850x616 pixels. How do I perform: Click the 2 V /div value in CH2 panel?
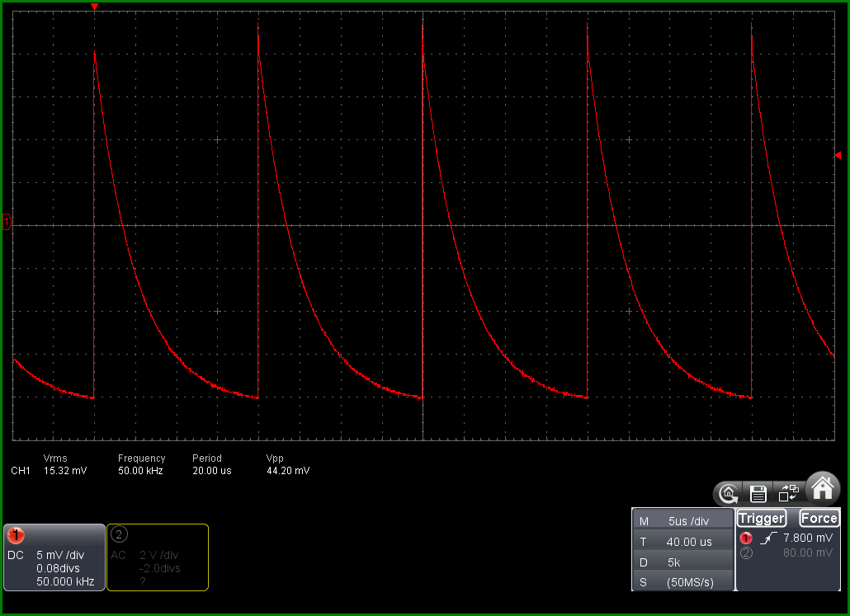point(158,555)
